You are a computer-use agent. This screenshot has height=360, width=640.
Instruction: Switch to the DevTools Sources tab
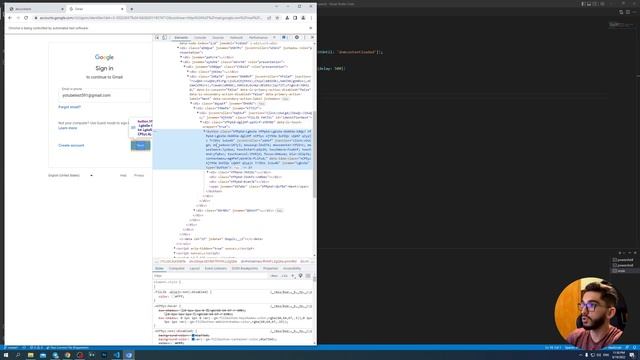pos(218,38)
